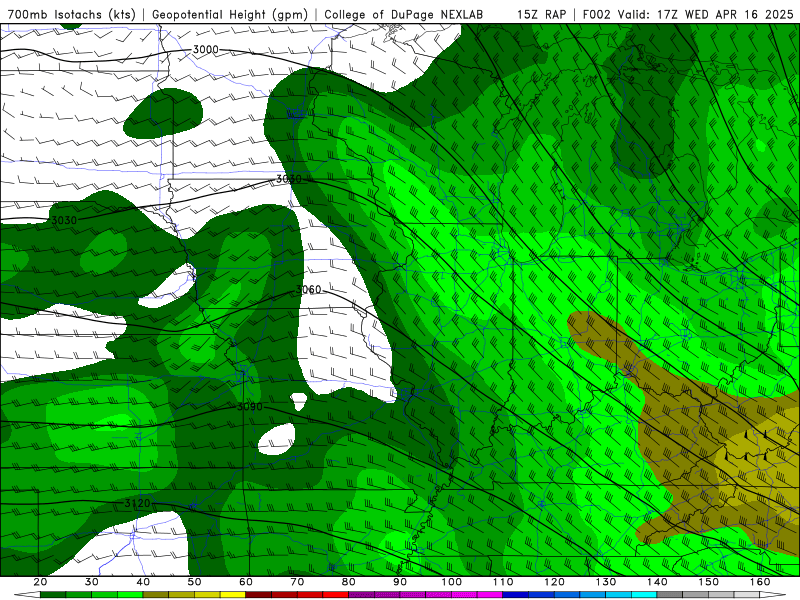Click the 130 label on the color scale
This screenshot has height=600, width=800.
pyautogui.click(x=606, y=582)
